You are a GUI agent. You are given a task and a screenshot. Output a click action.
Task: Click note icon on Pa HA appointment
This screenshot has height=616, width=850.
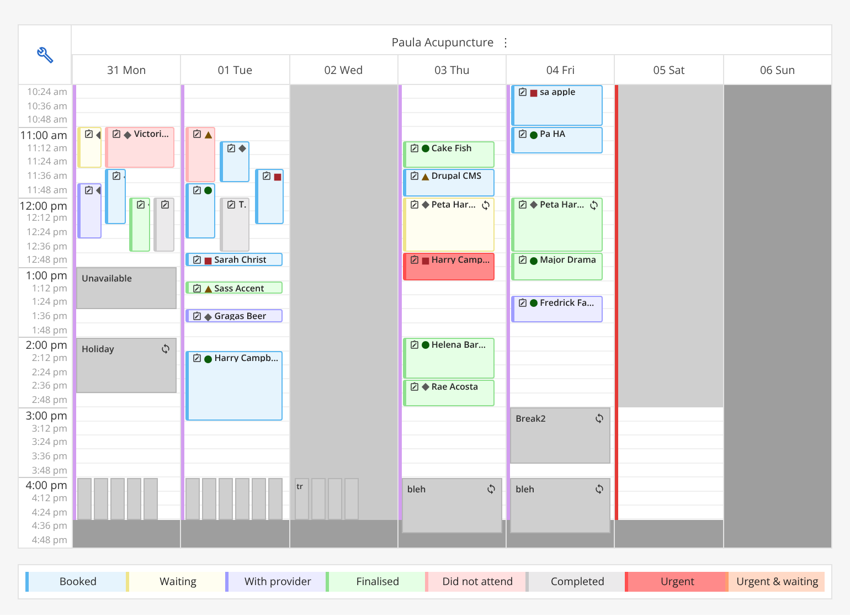pos(523,134)
